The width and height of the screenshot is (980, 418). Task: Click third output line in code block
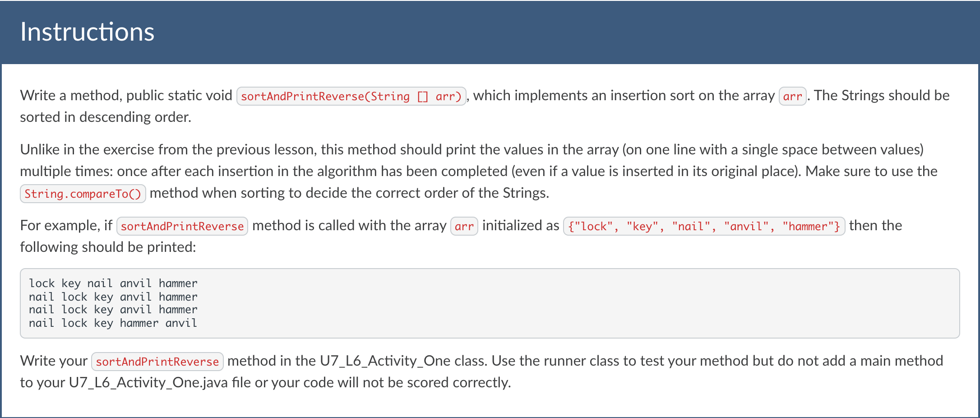113,310
